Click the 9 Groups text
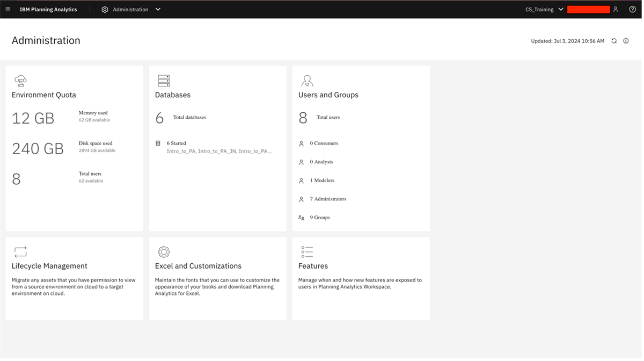The width and height of the screenshot is (644, 361). (x=320, y=218)
